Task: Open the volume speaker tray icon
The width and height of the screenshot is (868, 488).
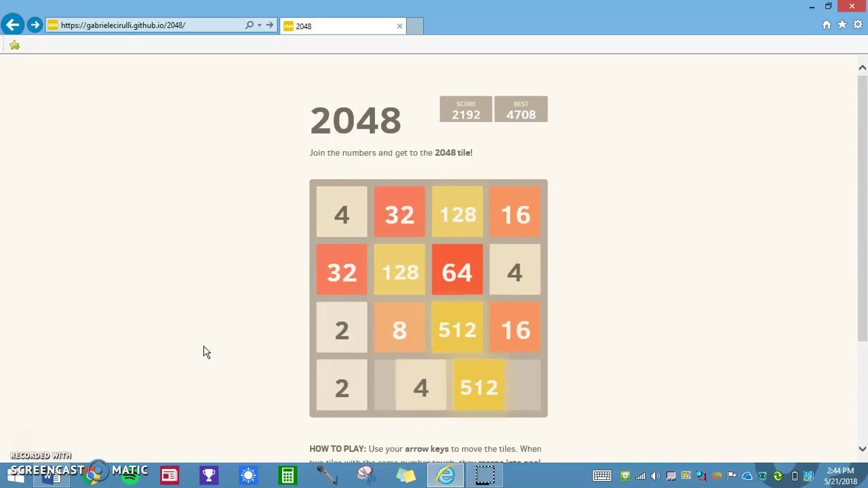Action: (x=655, y=476)
